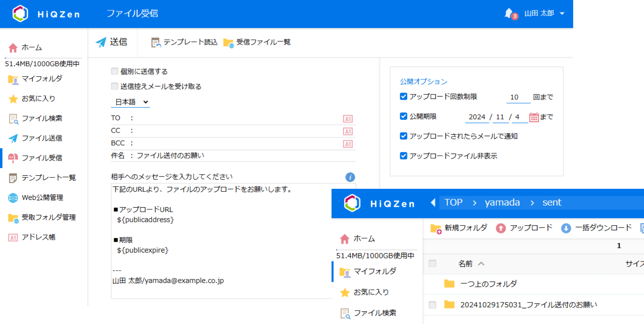
Task: Open ファイル送信 in main sidebar
Action: tap(35, 138)
